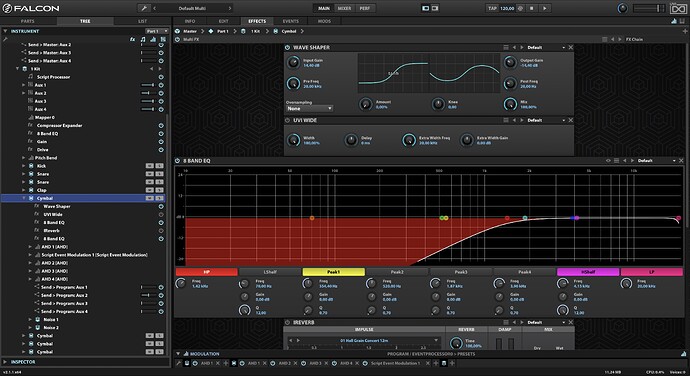Add effect with plus icon at right

point(685,31)
